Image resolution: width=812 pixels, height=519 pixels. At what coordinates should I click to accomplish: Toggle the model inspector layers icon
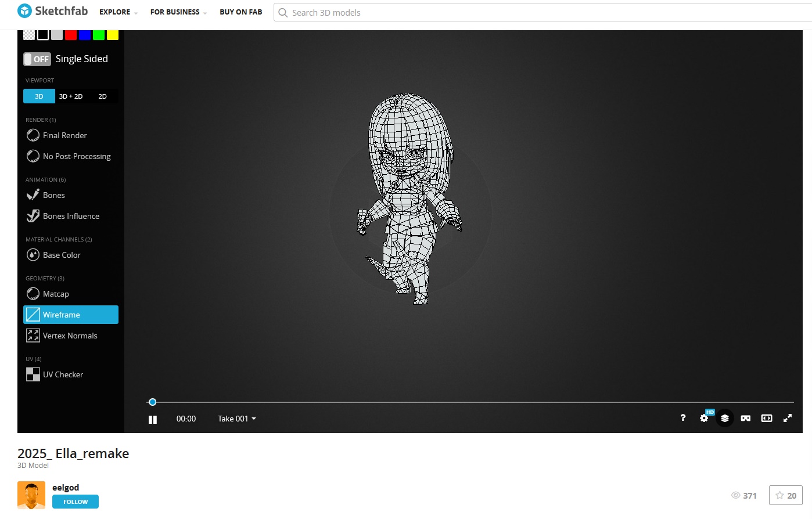click(x=725, y=418)
